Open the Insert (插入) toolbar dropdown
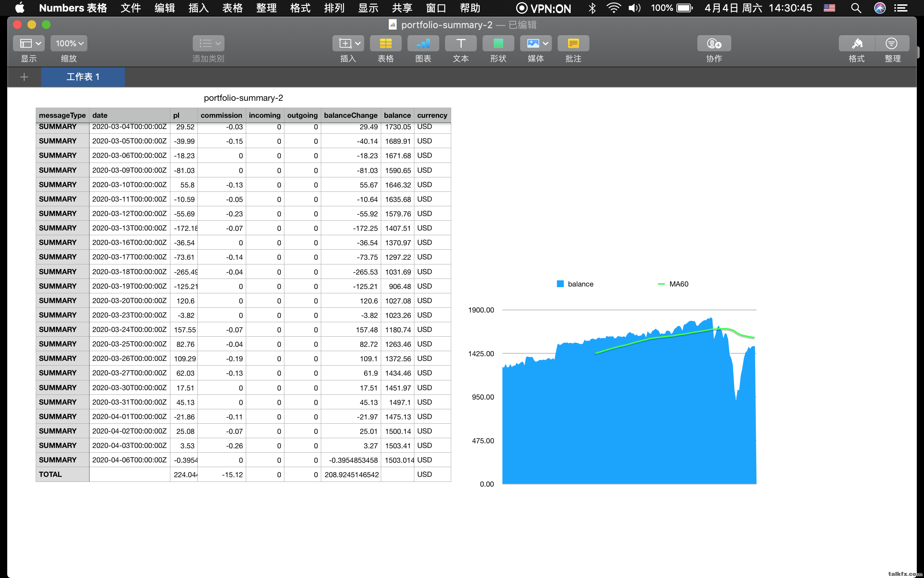Viewport: 924px width, 578px height. pos(348,43)
